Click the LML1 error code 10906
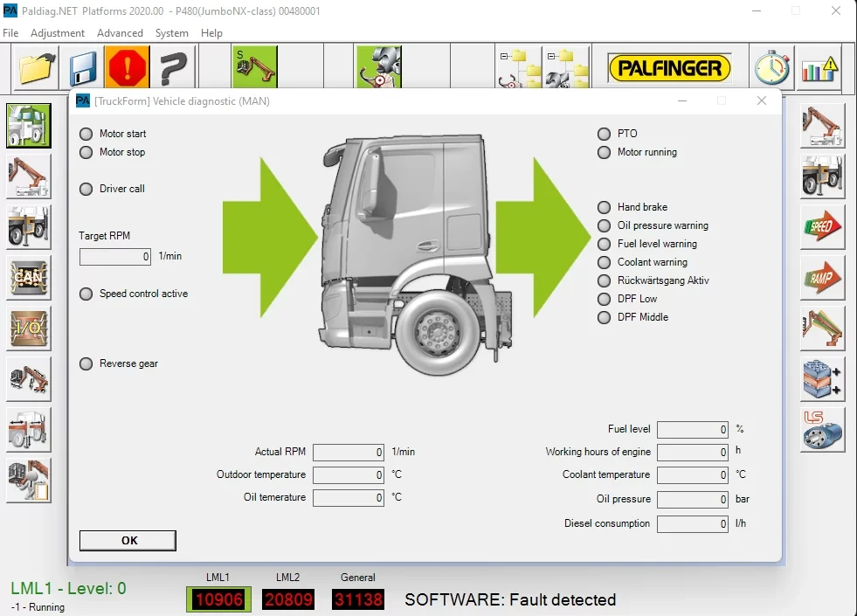The image size is (857, 616). coord(218,599)
